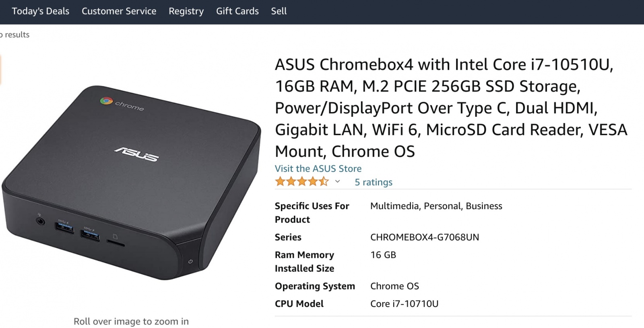Click the "Roll over image to zoom in" text
644x328 pixels.
click(x=131, y=321)
